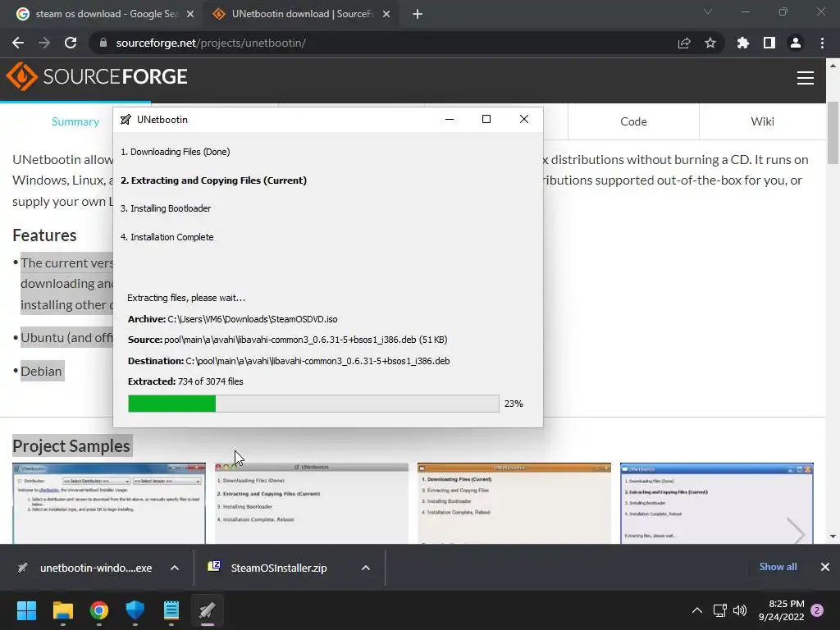This screenshot has width=840, height=630.
Task: Open volume control tray icon
Action: coord(740,610)
